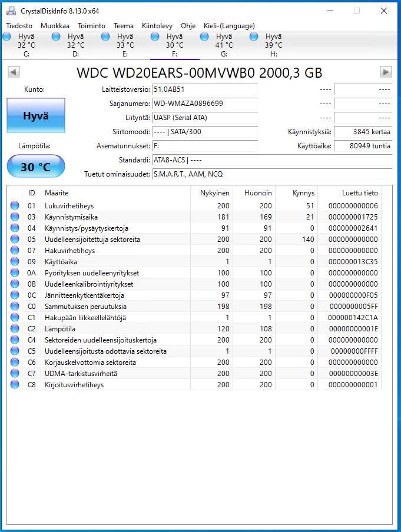Screen dimensions: 401x532
Task: Open the Toiminto menu
Action: [x=91, y=26]
